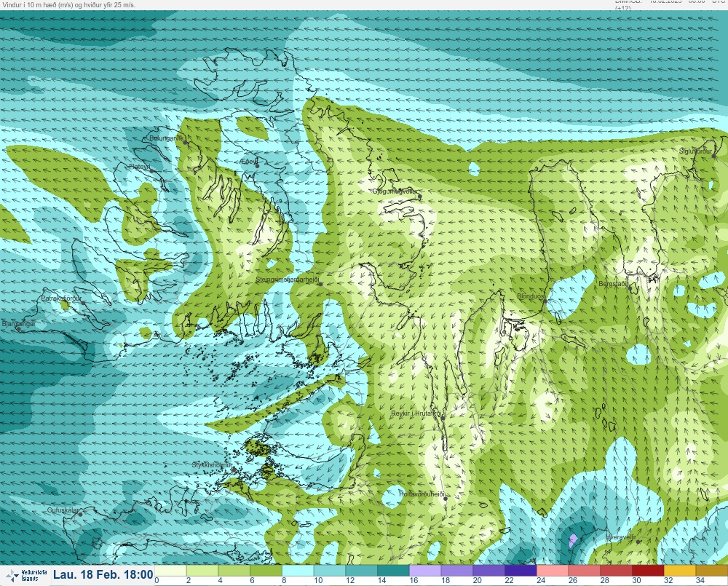The width and height of the screenshot is (728, 586).
Task: Pick the 12–14 m/s teal legend swatch
Action: click(361, 570)
